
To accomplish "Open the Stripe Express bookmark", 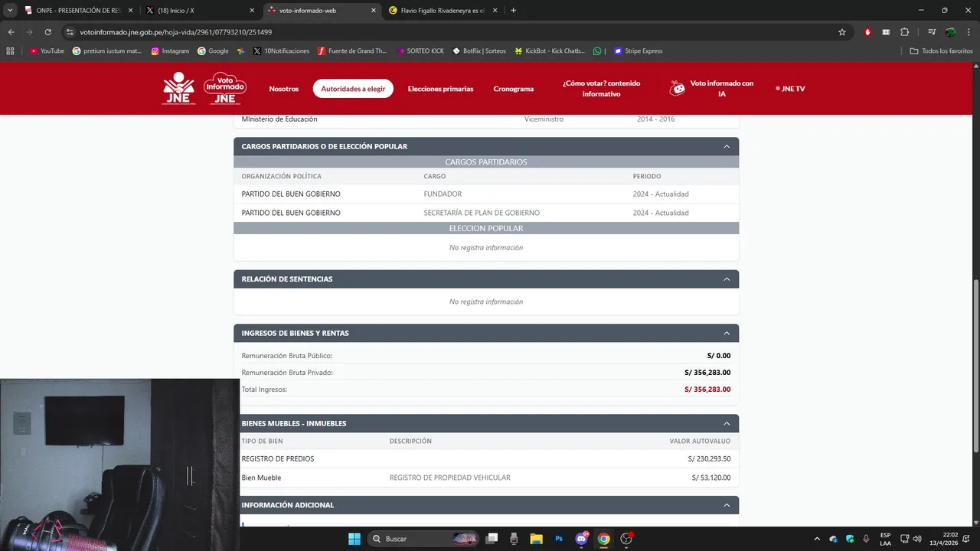I will point(638,51).
